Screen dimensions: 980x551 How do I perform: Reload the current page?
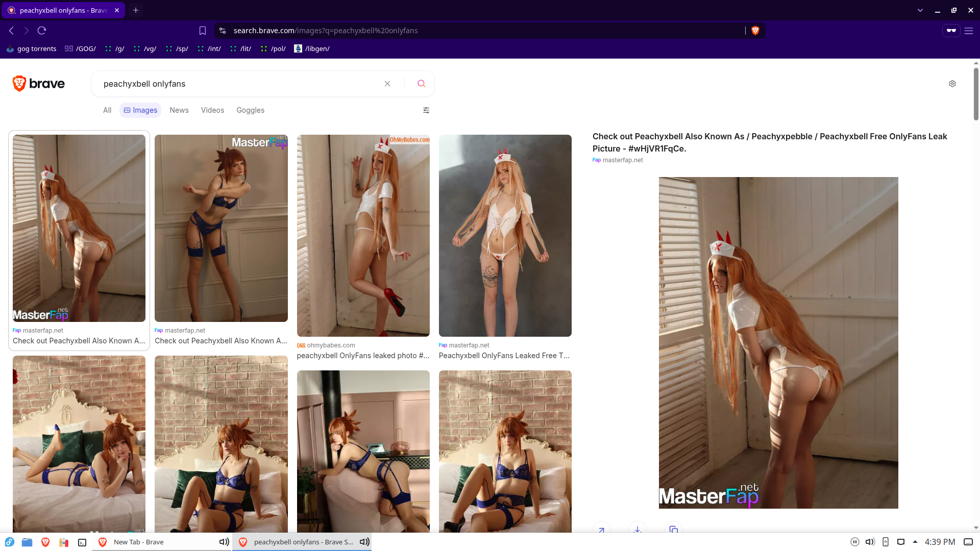pos(42,31)
